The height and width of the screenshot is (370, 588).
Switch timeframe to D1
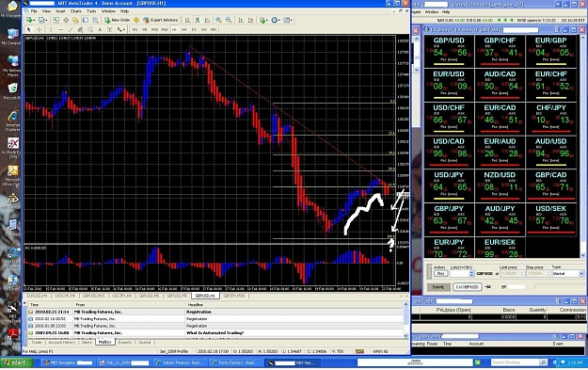click(194, 29)
